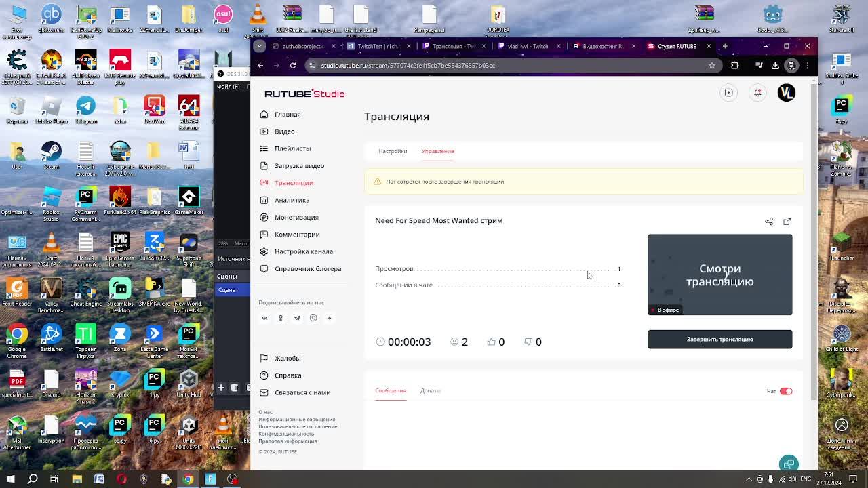The height and width of the screenshot is (488, 868).
Task: Open the Windows Start menu
Action: click(x=11, y=479)
